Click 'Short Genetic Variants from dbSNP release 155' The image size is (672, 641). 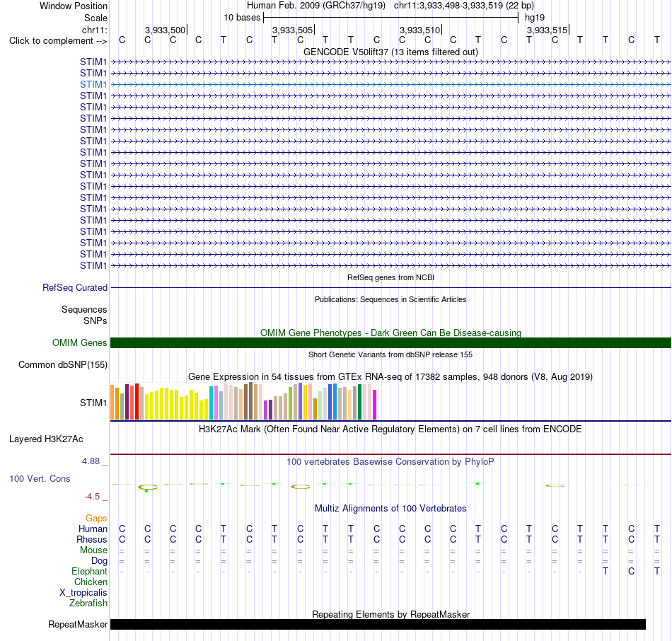click(x=390, y=354)
